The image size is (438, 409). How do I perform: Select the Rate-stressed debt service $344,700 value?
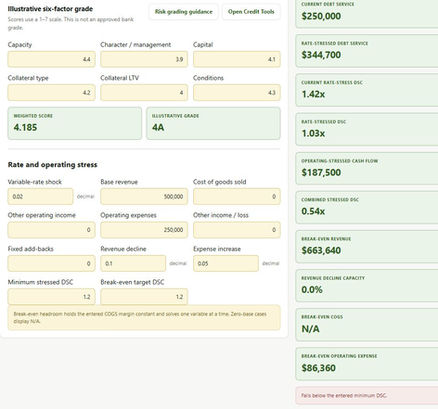coord(321,55)
